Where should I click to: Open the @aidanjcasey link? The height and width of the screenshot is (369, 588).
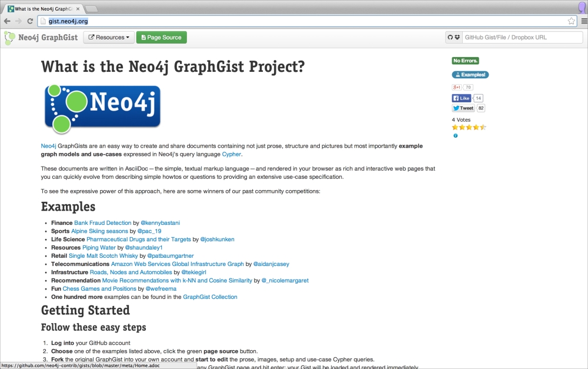coord(271,264)
